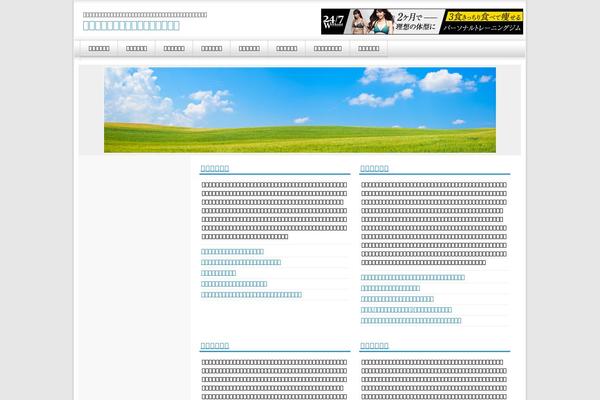Open the fifth item in the navigation bar

[x=249, y=49]
